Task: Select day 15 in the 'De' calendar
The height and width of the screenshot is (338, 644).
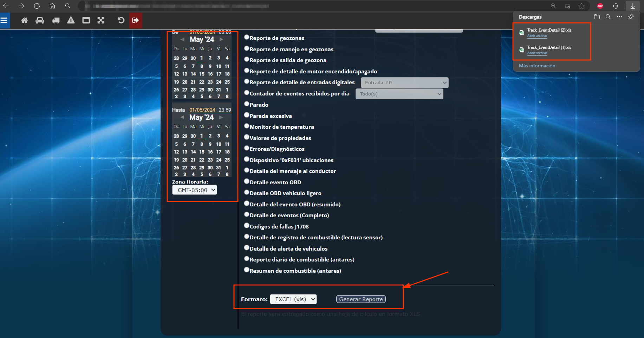Action: (202, 74)
